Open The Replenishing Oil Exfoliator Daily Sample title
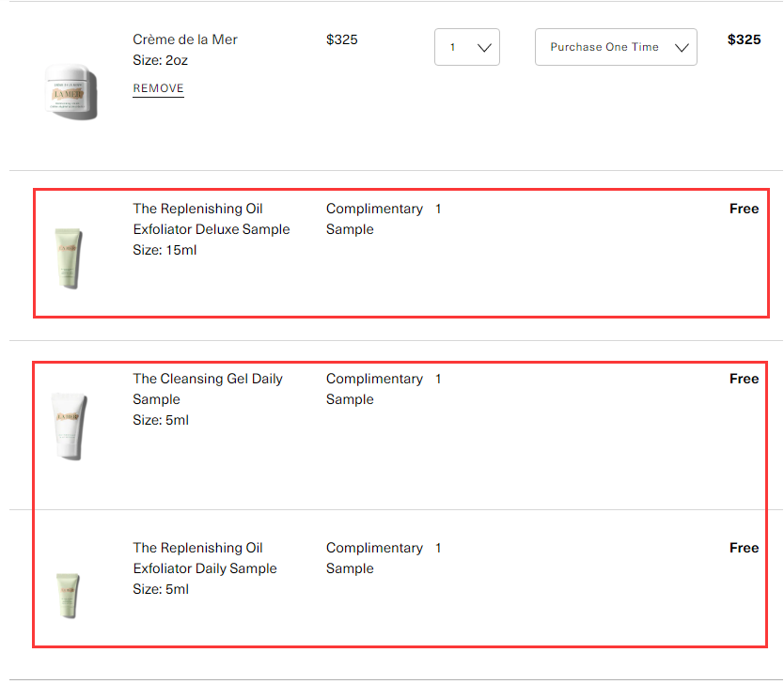This screenshot has width=784, height=684. [x=205, y=558]
